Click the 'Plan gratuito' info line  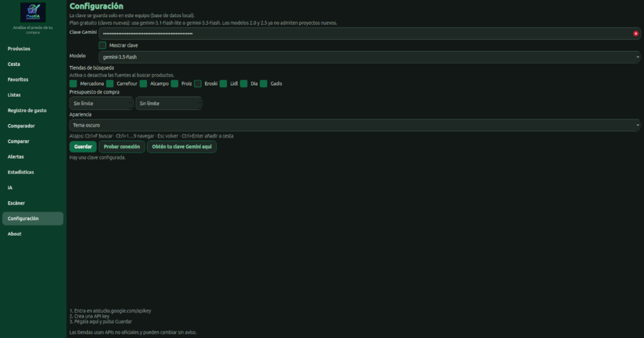coord(203,23)
